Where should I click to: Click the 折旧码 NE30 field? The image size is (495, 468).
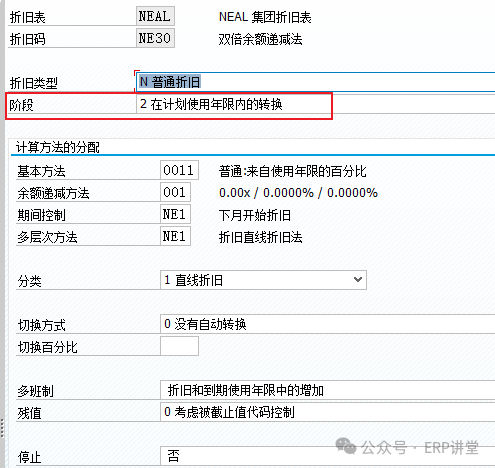pyautogui.click(x=155, y=38)
